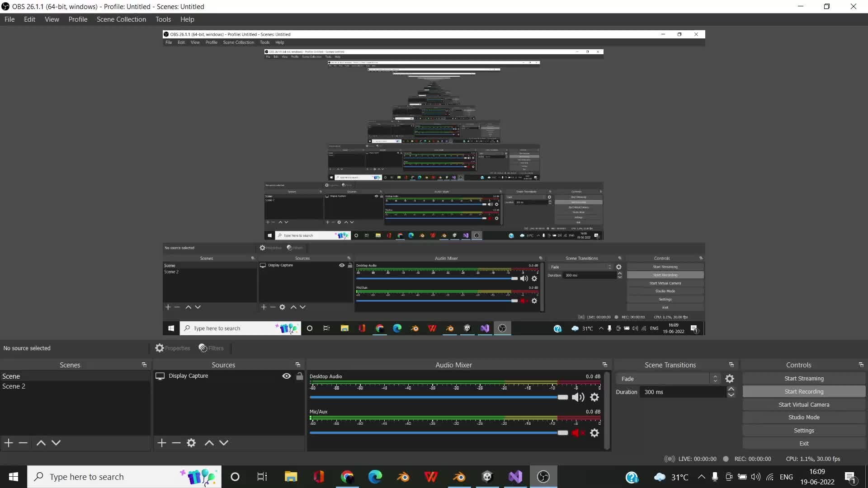Unmute the Mic/Aux channel
Viewport: 868px width, 488px height.
coord(576,433)
